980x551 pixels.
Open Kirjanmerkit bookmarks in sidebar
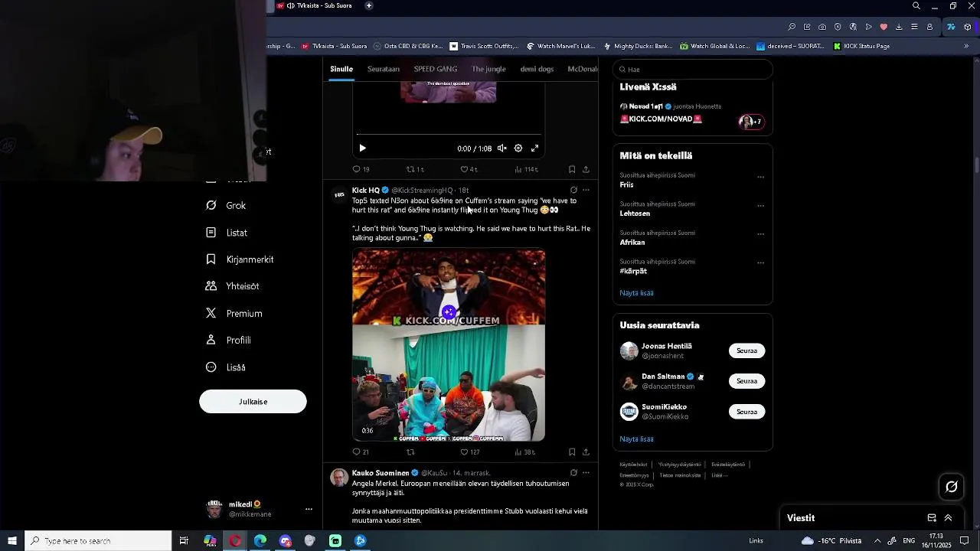point(240,259)
